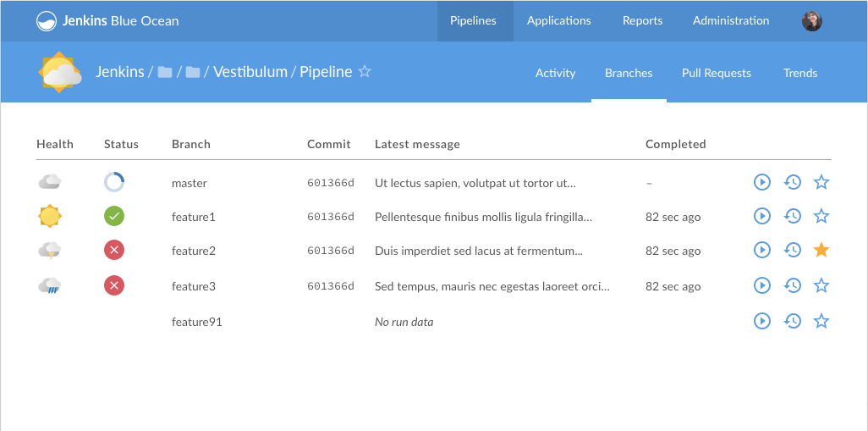The width and height of the screenshot is (868, 431).
Task: Open the feature1 branch name link
Action: [x=193, y=217]
